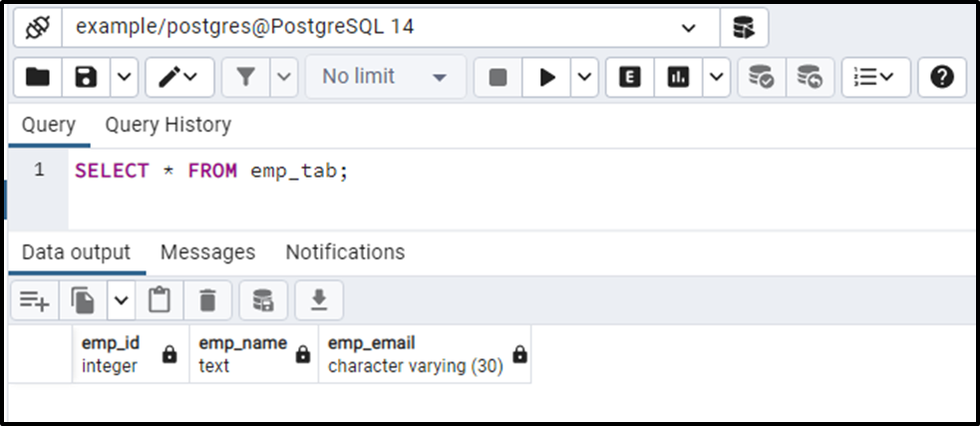
Task: Click the connection status icon
Action: click(38, 28)
